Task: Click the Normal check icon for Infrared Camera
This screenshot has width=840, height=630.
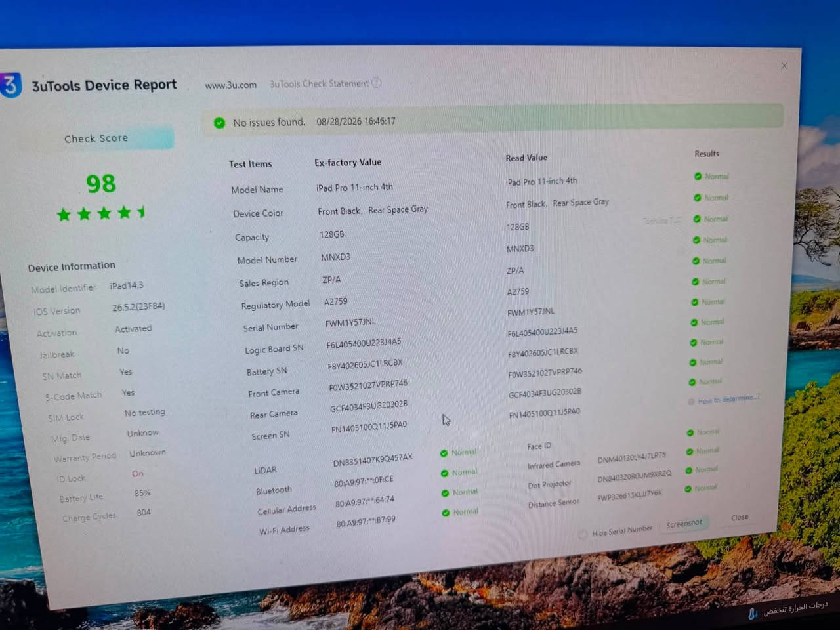Action: click(x=689, y=451)
